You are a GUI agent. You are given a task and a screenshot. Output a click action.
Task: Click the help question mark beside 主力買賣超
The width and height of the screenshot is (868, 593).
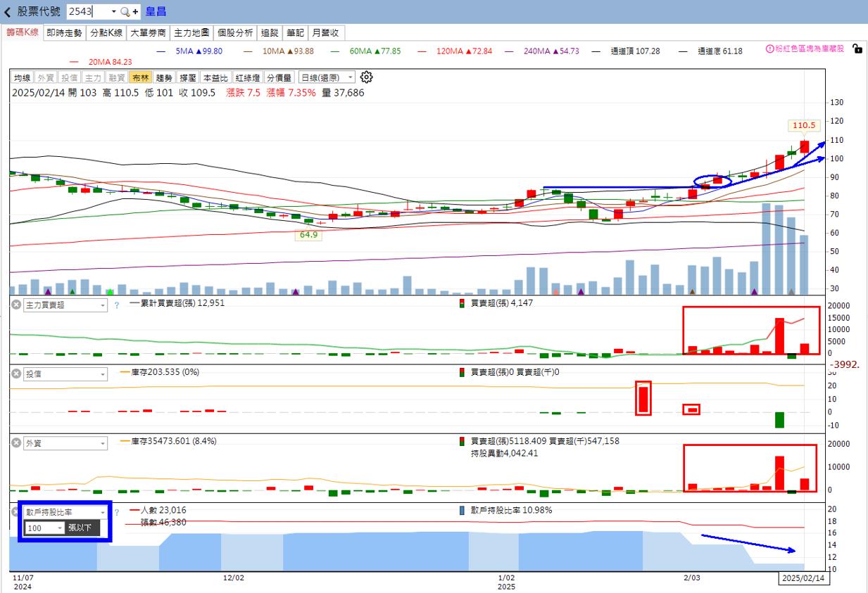click(x=117, y=305)
